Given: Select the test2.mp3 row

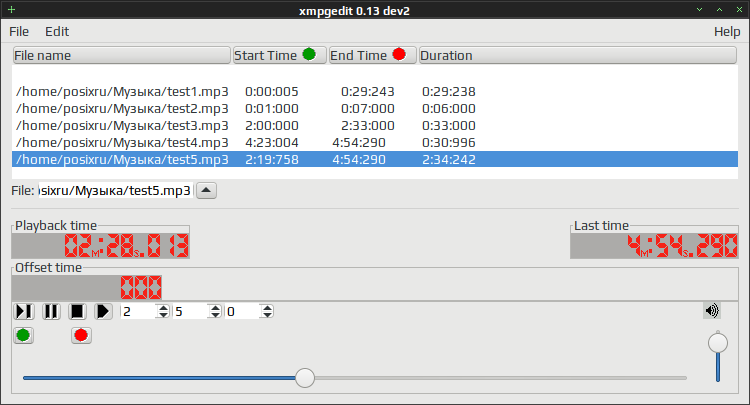Looking at the screenshot, I should (375, 109).
